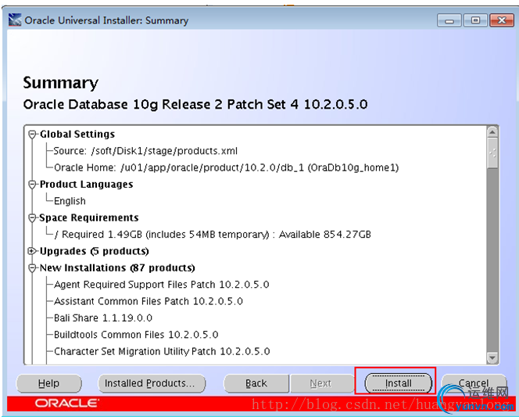Click the Global Settings label
Screen dimensions: 519x420
pyautogui.click(x=77, y=135)
